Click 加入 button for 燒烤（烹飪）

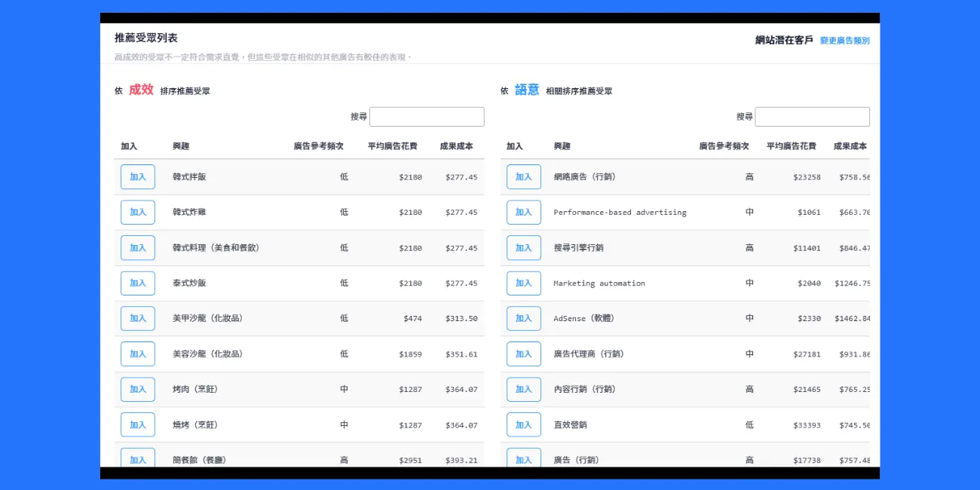pyautogui.click(x=138, y=424)
